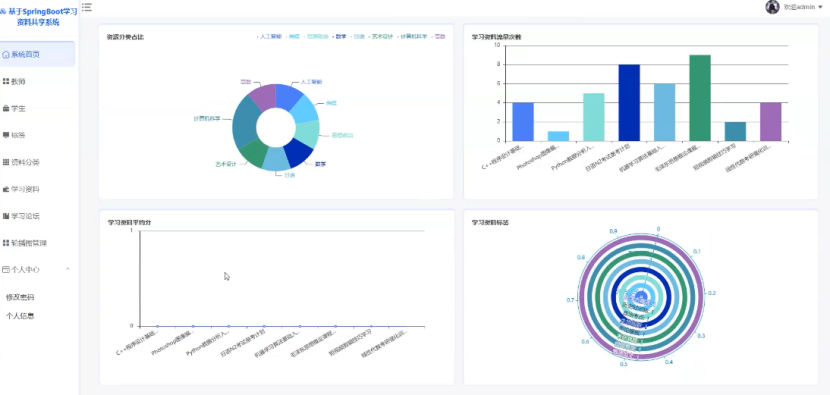Collapse the 个人中心 submenu chevron
Image resolution: width=830 pixels, height=395 pixels.
68,270
